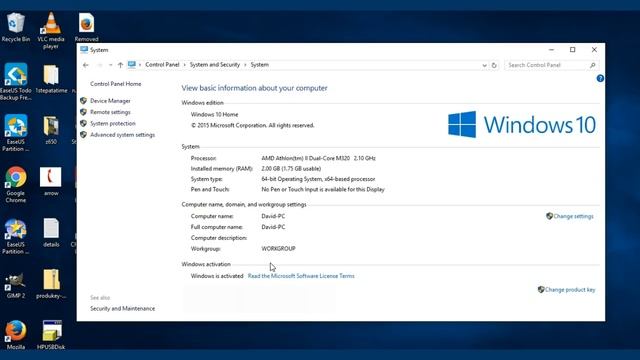Open the blue Help question mark icon
This screenshot has width=640, height=360.
[x=600, y=78]
